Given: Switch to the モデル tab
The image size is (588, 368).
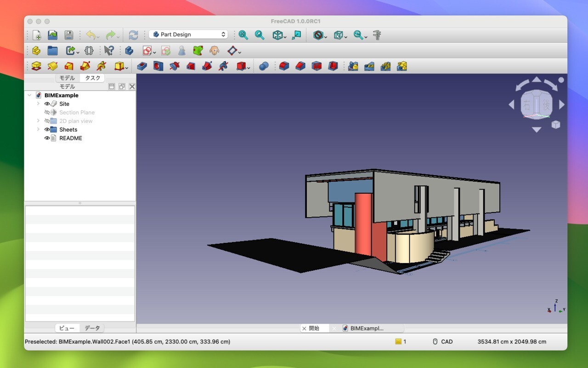Looking at the screenshot, I should click(x=67, y=78).
